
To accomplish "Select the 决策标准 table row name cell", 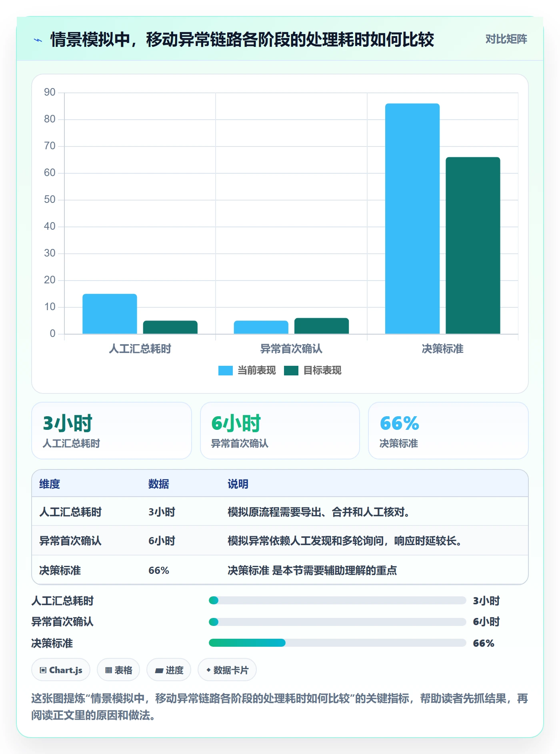I will pyautogui.click(x=60, y=570).
